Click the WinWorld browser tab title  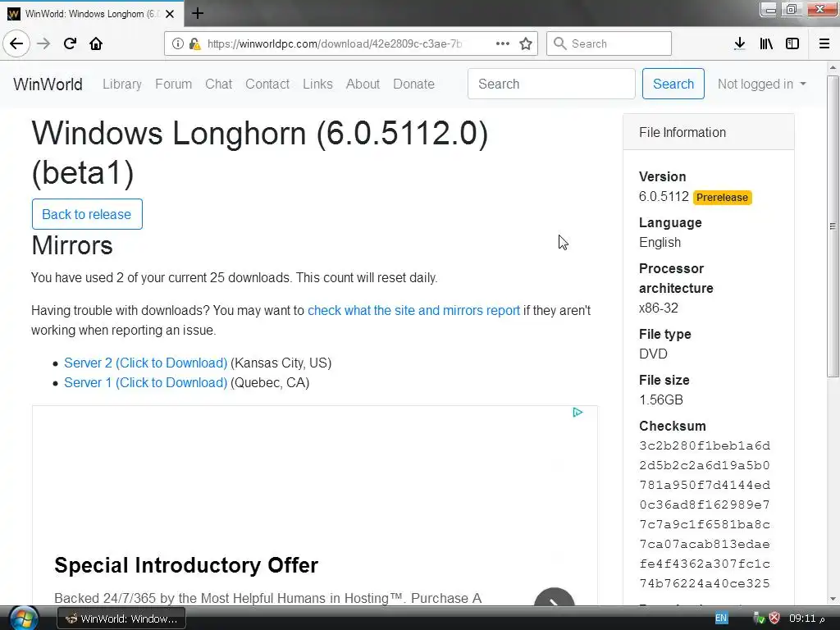(x=92, y=14)
